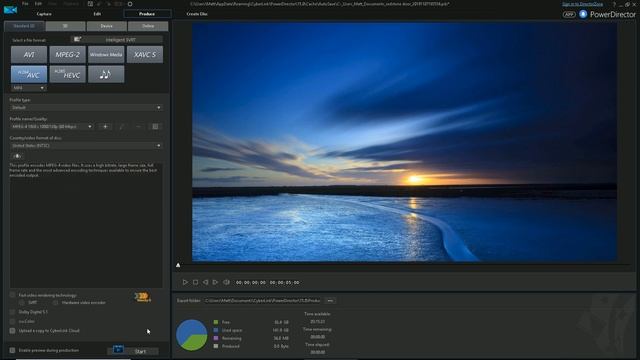Toggle the x.v.Color checkbox
The height and width of the screenshot is (360, 640).
tap(13, 321)
